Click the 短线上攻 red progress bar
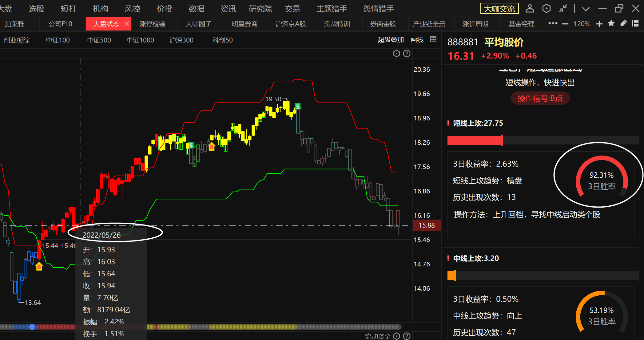Image resolution: width=644 pixels, height=340 pixels. [x=475, y=140]
